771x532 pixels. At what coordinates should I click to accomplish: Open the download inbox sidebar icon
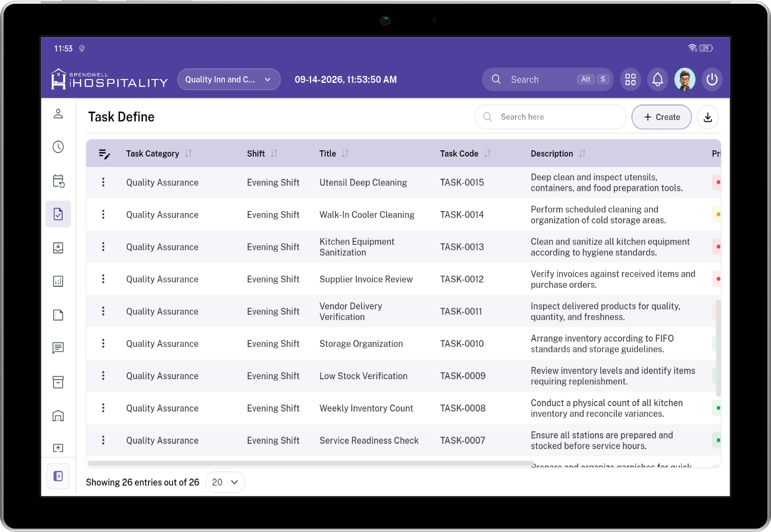click(x=58, y=248)
